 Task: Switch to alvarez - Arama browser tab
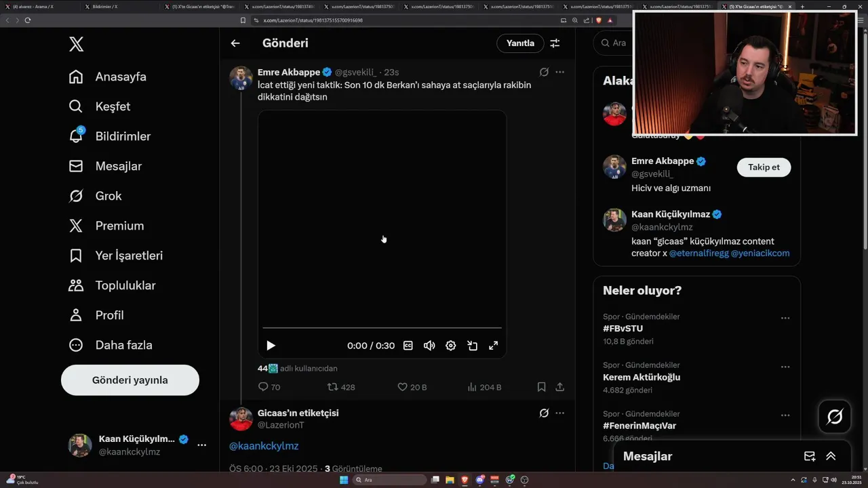tap(41, 6)
